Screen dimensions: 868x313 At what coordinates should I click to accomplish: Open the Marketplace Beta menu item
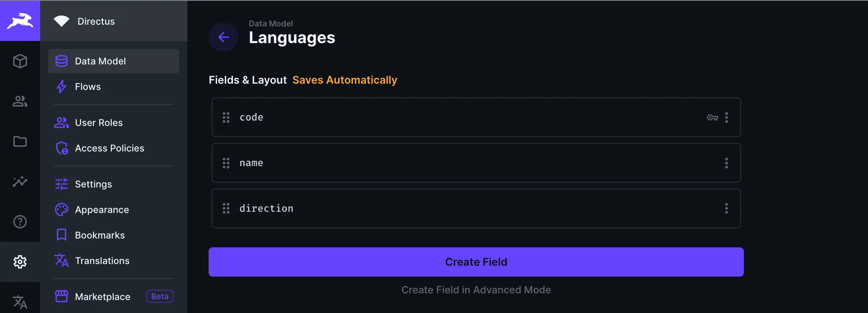point(103,297)
